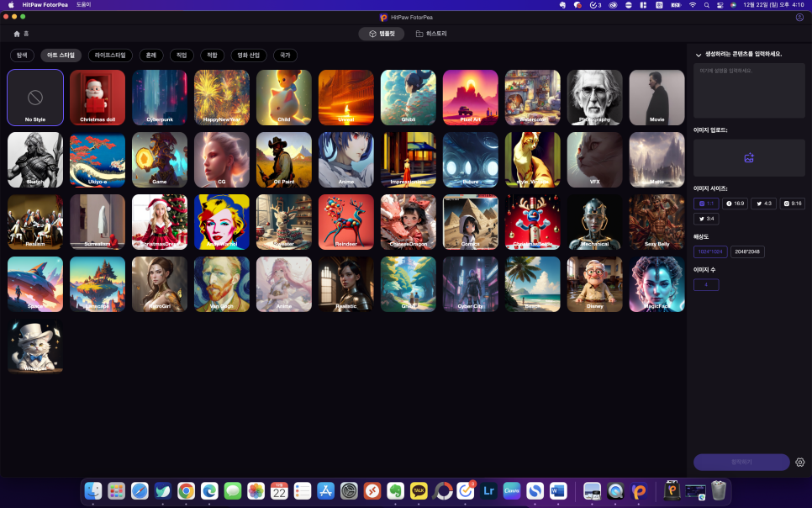Pick the Sketch style
Screen dimensions: 812x508
coord(35,160)
